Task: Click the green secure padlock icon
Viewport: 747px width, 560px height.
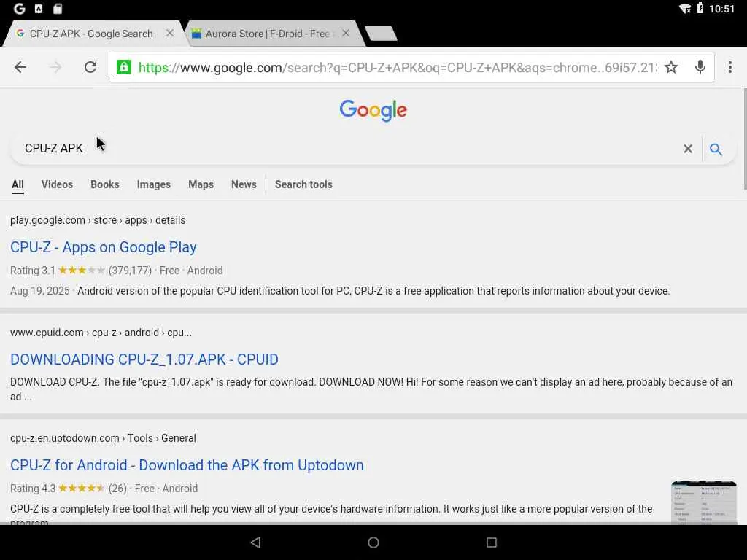Action: coord(124,67)
